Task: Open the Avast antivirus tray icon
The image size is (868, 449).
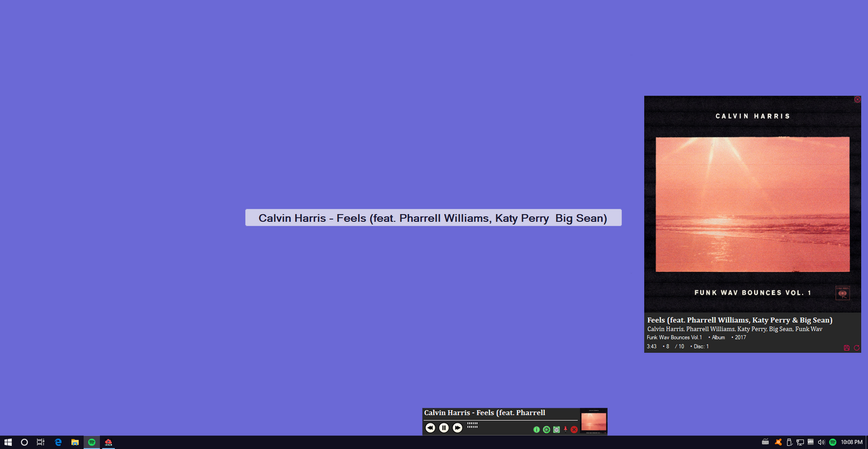Action: click(x=778, y=442)
